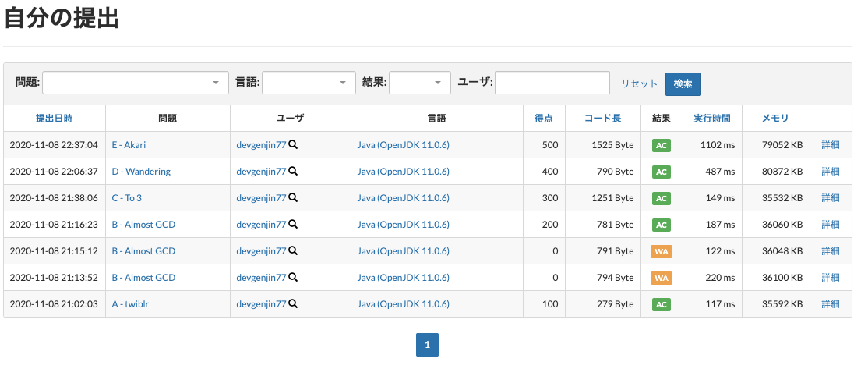Open 詳細 for D - Wandering submission
868x369 pixels.
pos(831,172)
